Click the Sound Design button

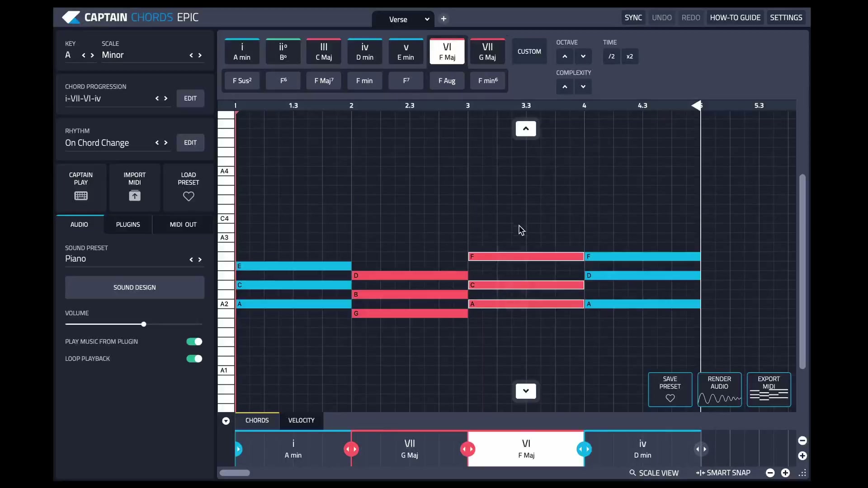tap(135, 287)
